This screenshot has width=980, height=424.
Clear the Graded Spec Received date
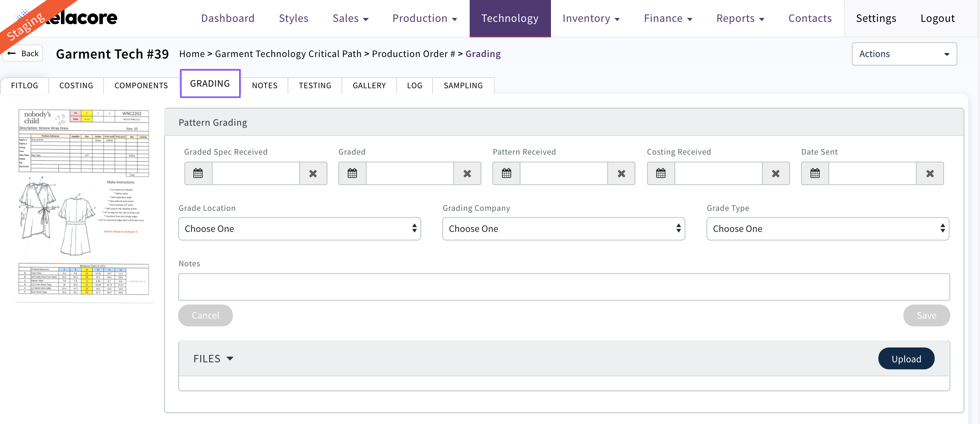pos(313,173)
